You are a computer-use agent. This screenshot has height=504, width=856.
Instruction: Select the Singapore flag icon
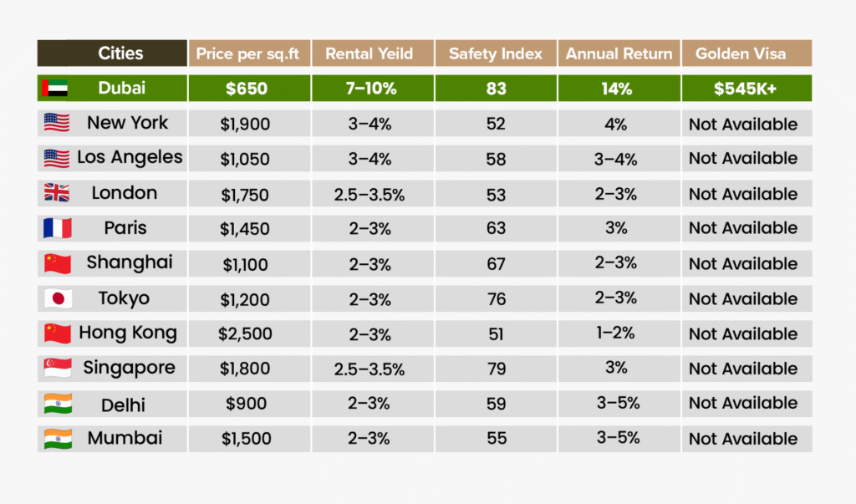[x=58, y=368]
